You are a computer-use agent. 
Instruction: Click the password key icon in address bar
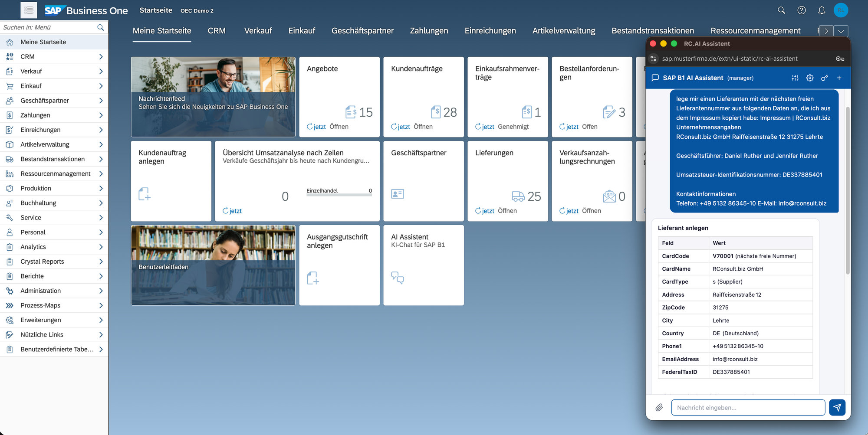(x=840, y=59)
